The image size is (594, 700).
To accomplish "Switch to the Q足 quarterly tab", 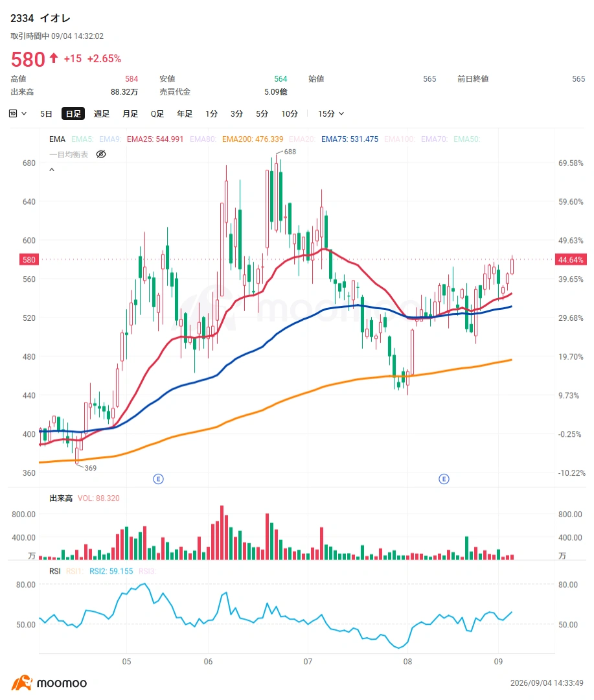I will pyautogui.click(x=157, y=114).
